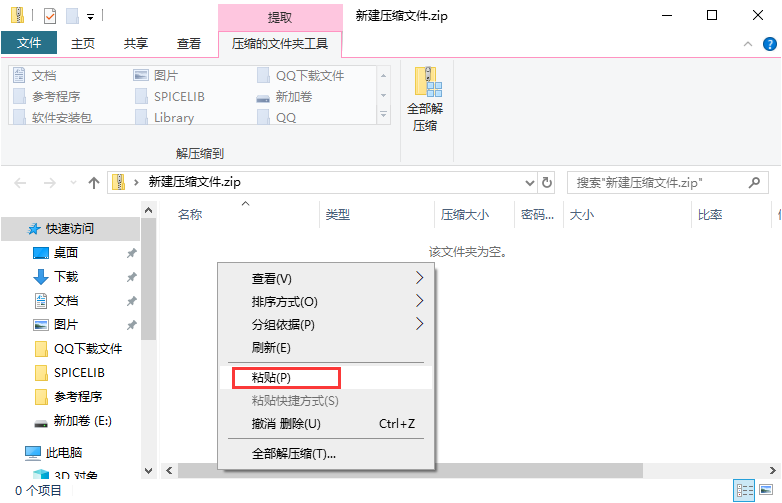The width and height of the screenshot is (782, 503).
Task: Open 查看(V) submenu in context menu
Action: pyautogui.click(x=326, y=278)
